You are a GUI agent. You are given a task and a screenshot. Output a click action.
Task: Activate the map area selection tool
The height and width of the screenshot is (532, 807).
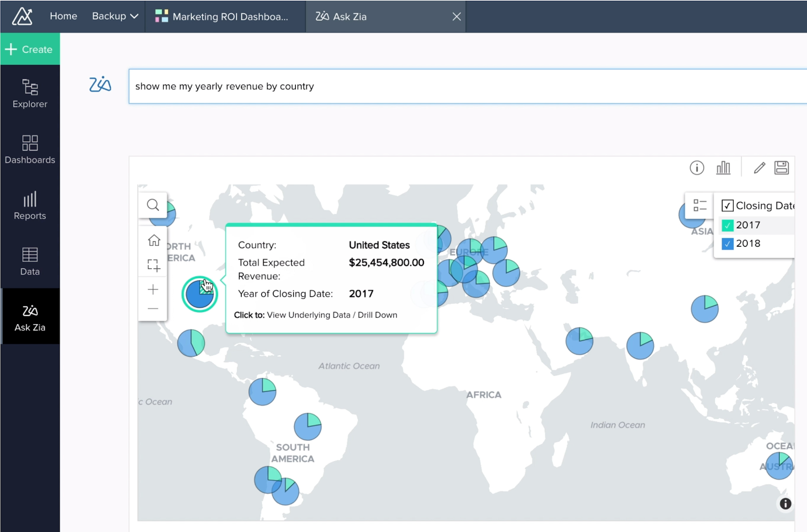pyautogui.click(x=154, y=265)
